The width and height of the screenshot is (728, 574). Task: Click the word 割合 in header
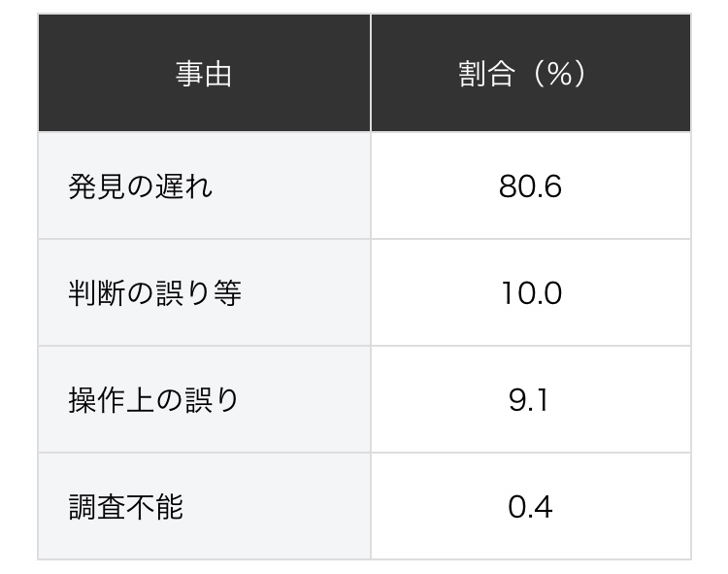pos(487,74)
